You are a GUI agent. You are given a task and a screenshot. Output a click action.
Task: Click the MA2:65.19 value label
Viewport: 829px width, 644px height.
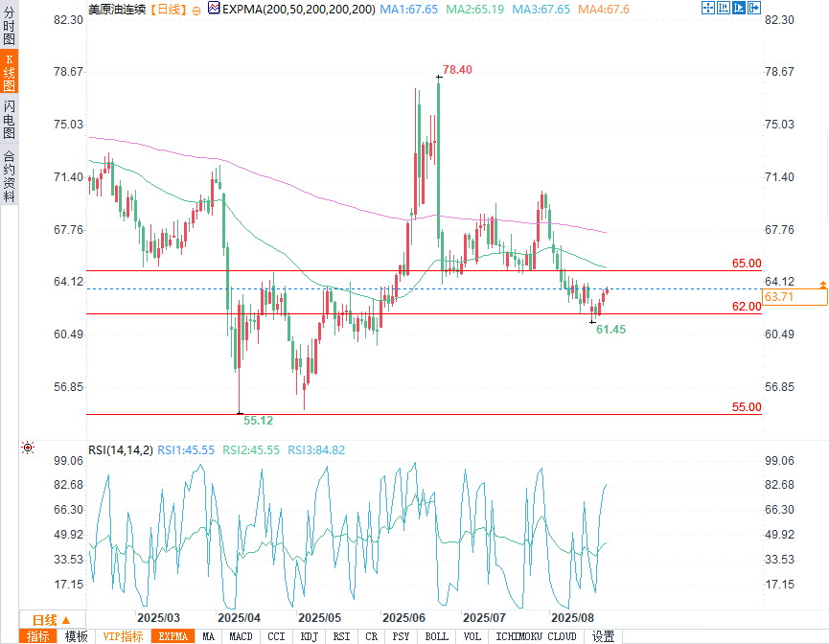474,9
